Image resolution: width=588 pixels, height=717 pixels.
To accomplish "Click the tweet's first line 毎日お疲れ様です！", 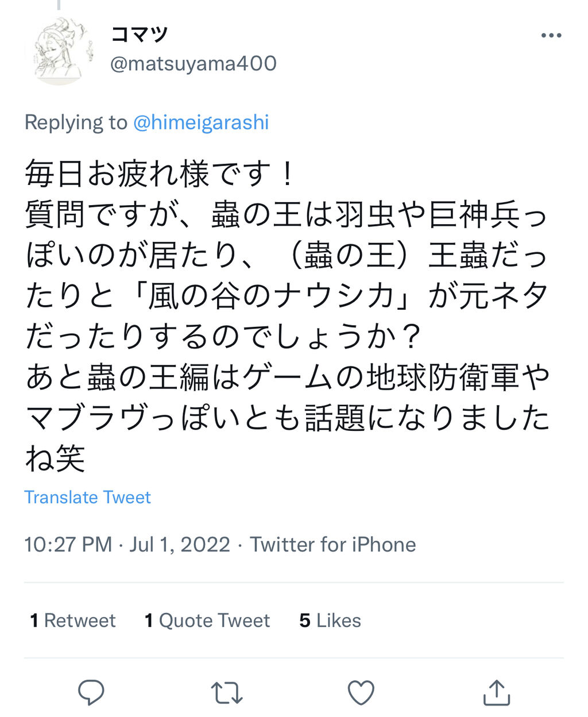I will pyautogui.click(x=160, y=174).
